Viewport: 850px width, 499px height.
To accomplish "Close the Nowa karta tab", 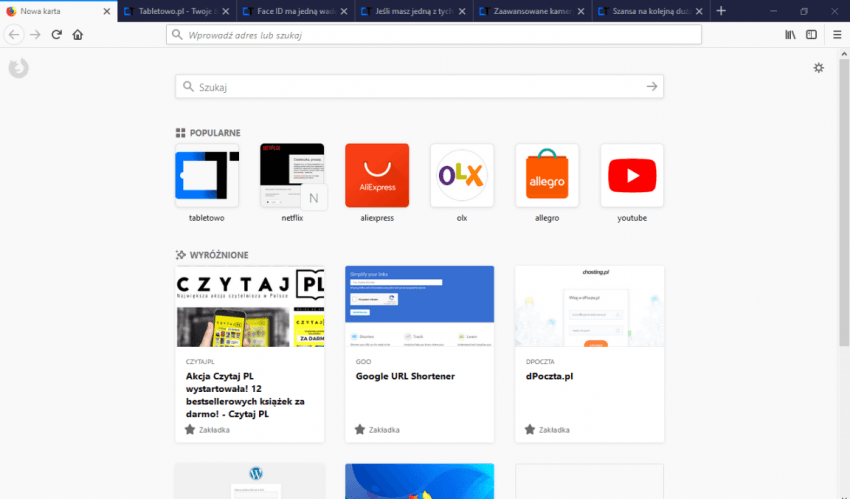I will (107, 11).
